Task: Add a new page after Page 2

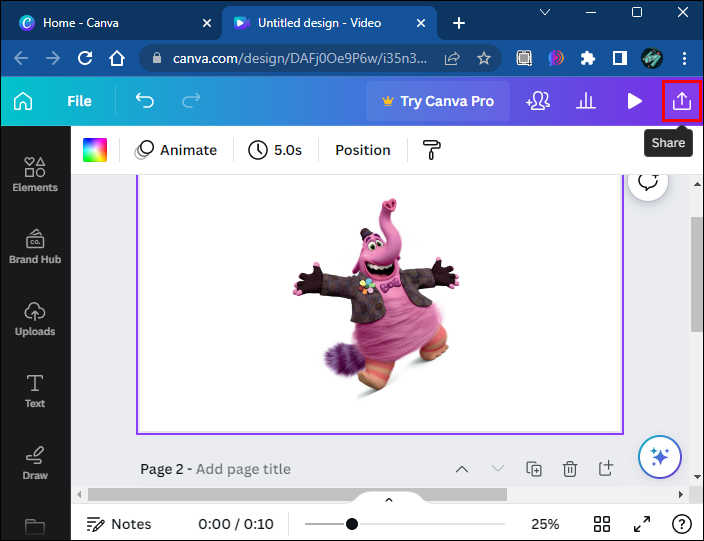Action: tap(606, 468)
